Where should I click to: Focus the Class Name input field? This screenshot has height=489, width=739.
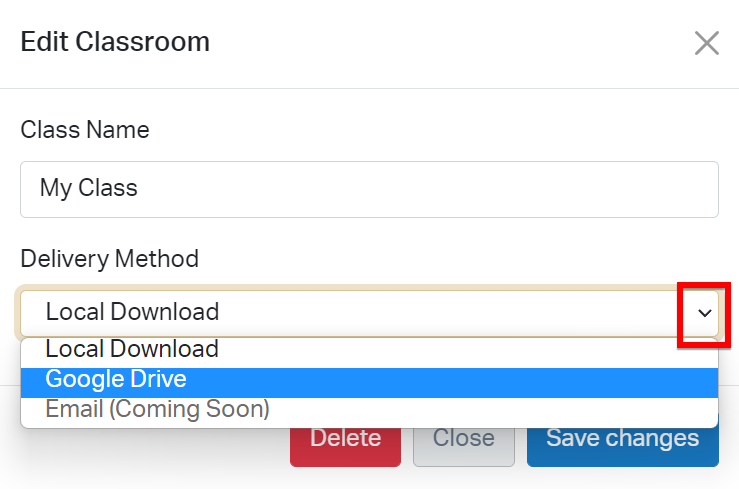pos(369,188)
